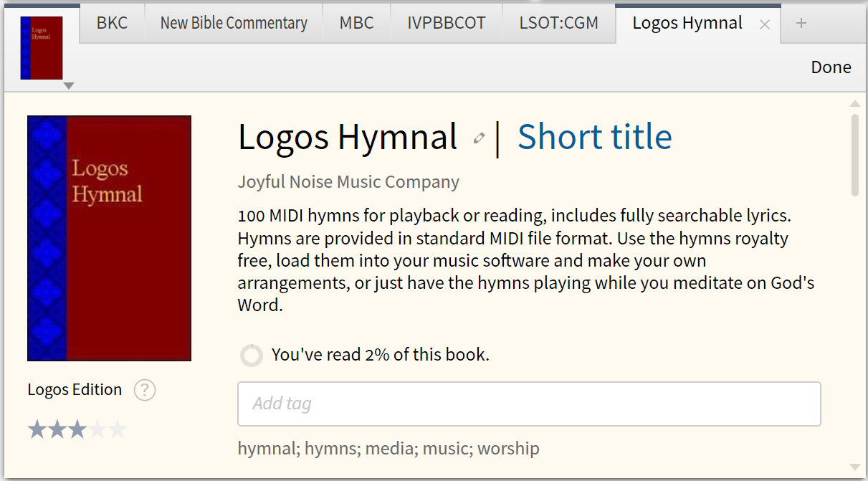
Task: Click the music subject tag
Action: tap(447, 449)
